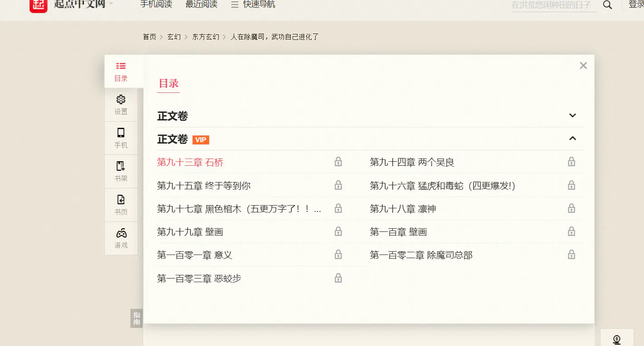
Task: Go to 首页 breadcrumb
Action: click(149, 37)
